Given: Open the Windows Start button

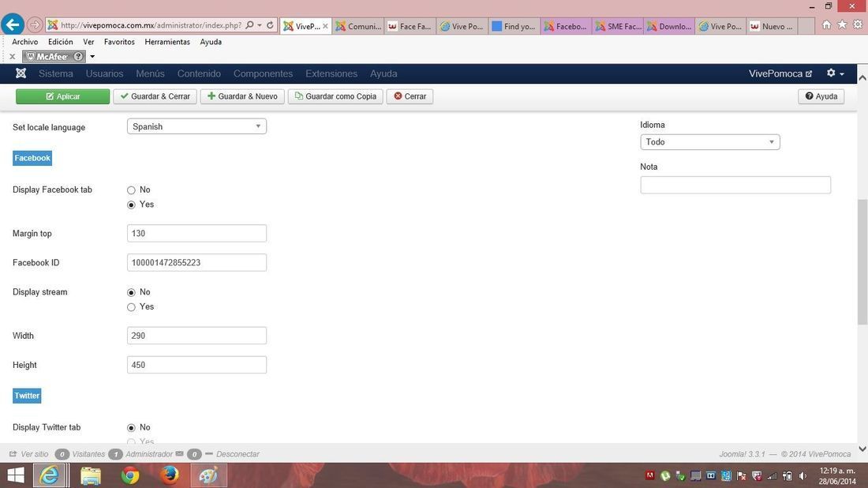Looking at the screenshot, I should pyautogui.click(x=16, y=475).
